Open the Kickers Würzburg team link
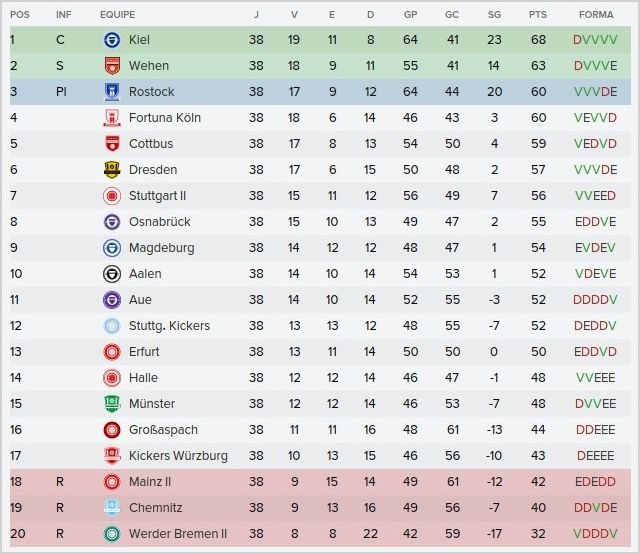This screenshot has width=640, height=554. pos(178,456)
